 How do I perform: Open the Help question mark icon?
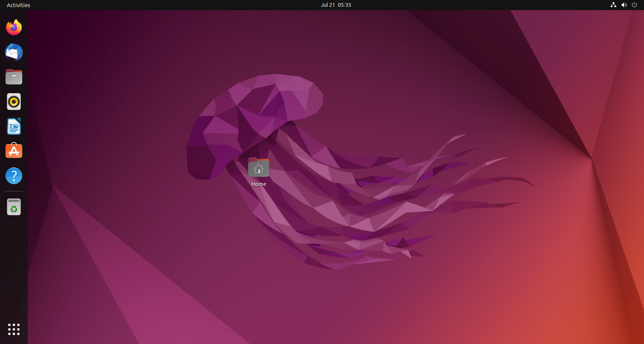pyautogui.click(x=14, y=176)
